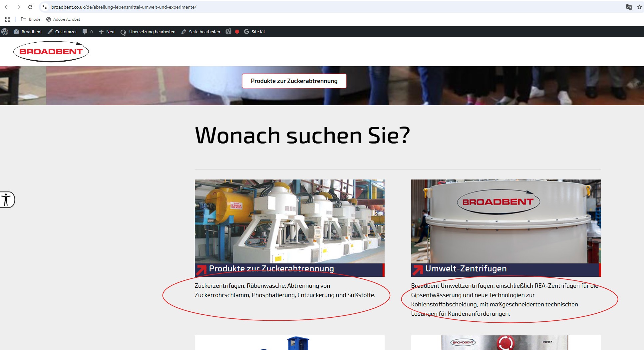Open the Bnode bookmarks folder
The height and width of the screenshot is (350, 644).
click(31, 19)
